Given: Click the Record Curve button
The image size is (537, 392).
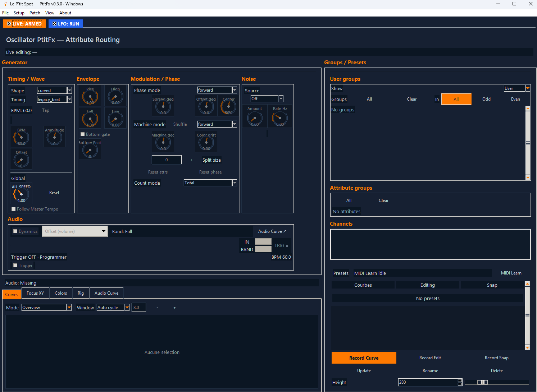Looking at the screenshot, I should pyautogui.click(x=364, y=358).
